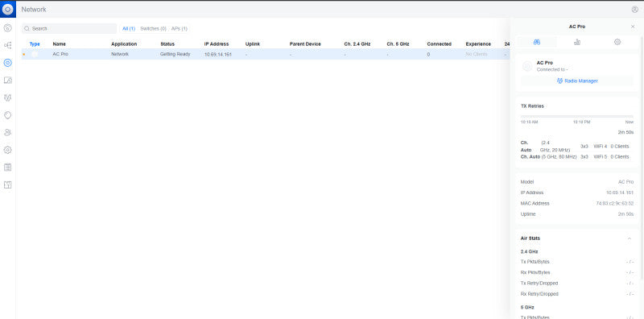644x319 pixels.
Task: Click the MAC Address value in the panel
Action: 615,204
